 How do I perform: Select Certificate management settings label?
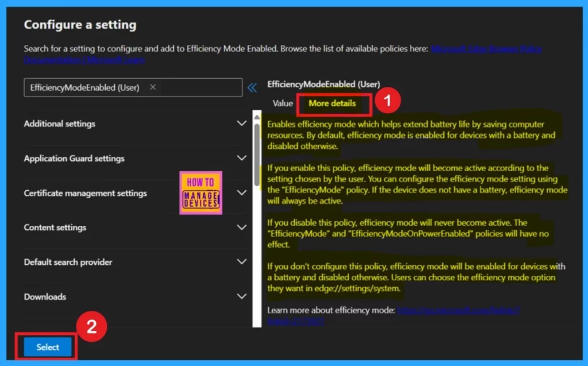pos(86,193)
